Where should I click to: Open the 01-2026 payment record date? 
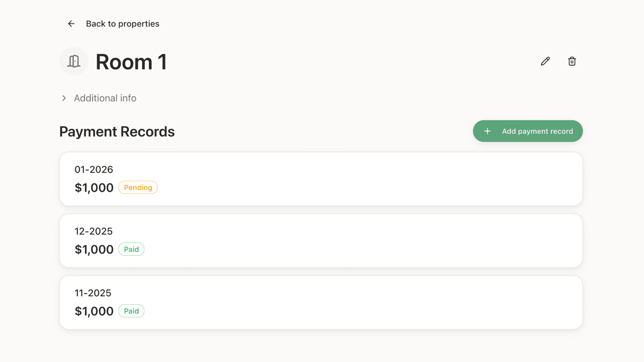click(94, 170)
